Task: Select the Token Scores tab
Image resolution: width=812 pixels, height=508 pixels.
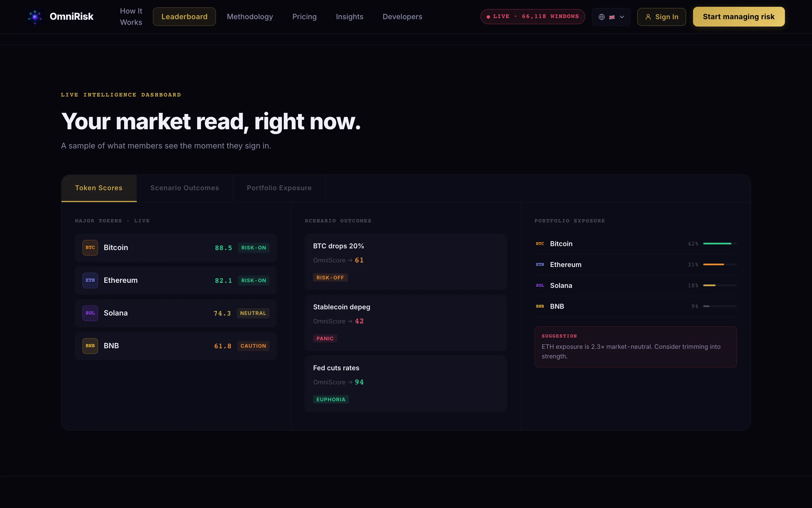Action: pos(99,188)
